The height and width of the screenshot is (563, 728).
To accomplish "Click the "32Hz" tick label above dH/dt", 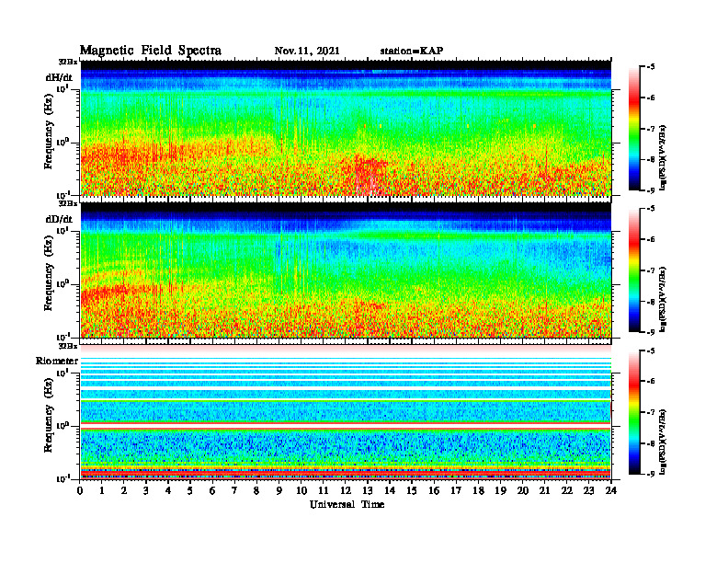I will point(68,62).
